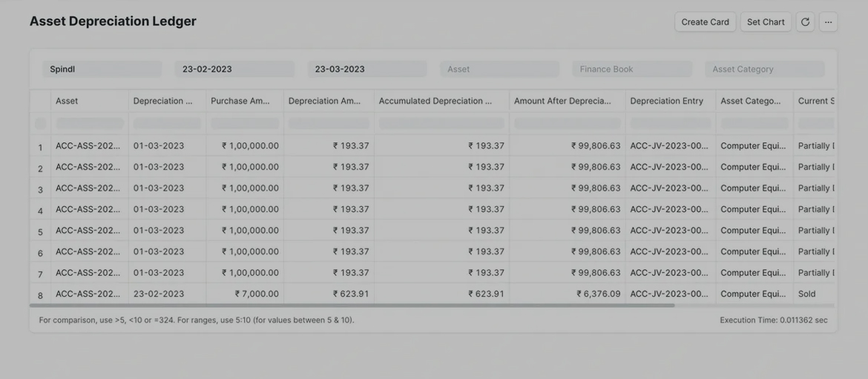The width and height of the screenshot is (868, 379).
Task: Sort by Accumulated Depreciation column header
Action: click(441, 101)
